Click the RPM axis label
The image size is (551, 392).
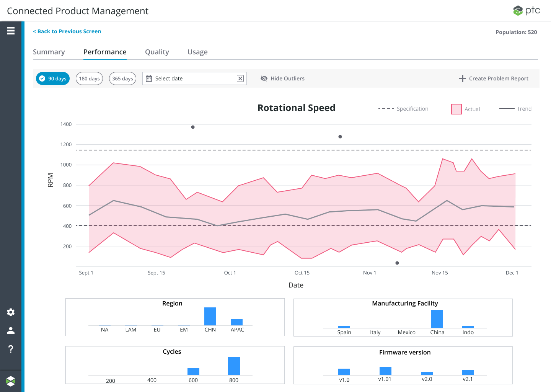click(x=51, y=180)
